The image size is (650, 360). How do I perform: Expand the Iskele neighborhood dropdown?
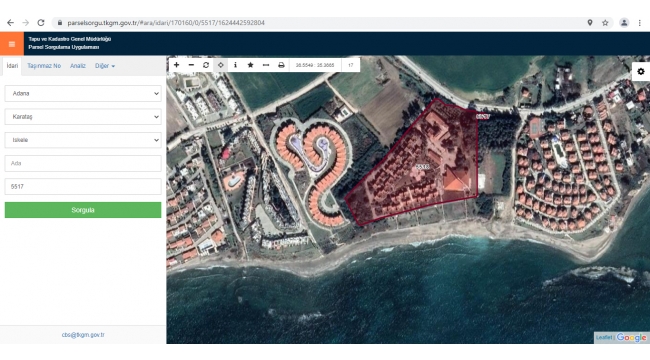[83, 140]
